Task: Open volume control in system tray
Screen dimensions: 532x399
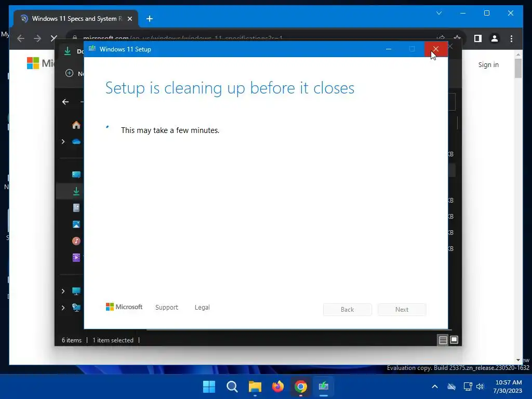Action: click(x=480, y=387)
